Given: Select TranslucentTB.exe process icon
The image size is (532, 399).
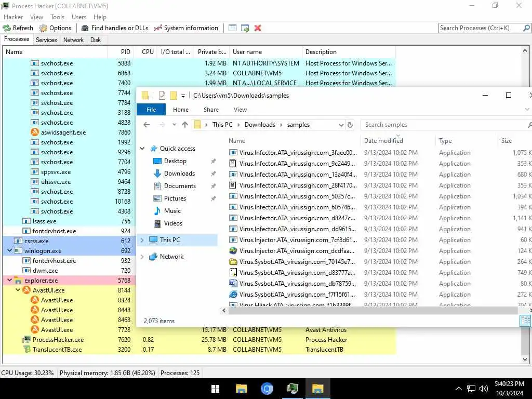Looking at the screenshot, I should click(x=26, y=349).
